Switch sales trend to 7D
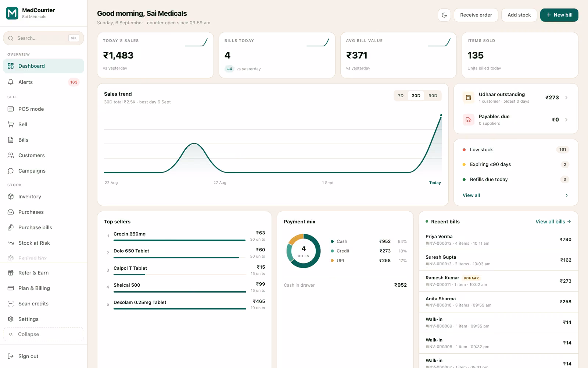 point(401,96)
